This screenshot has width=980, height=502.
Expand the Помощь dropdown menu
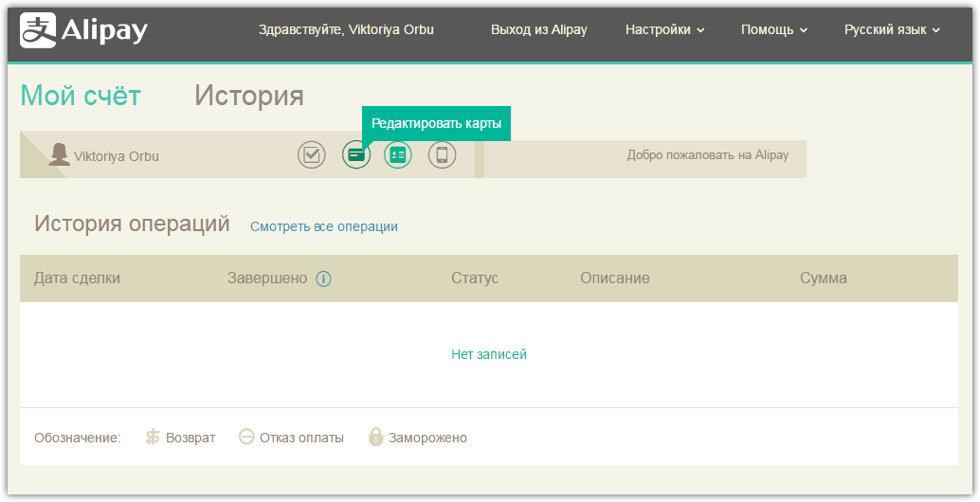tap(774, 30)
